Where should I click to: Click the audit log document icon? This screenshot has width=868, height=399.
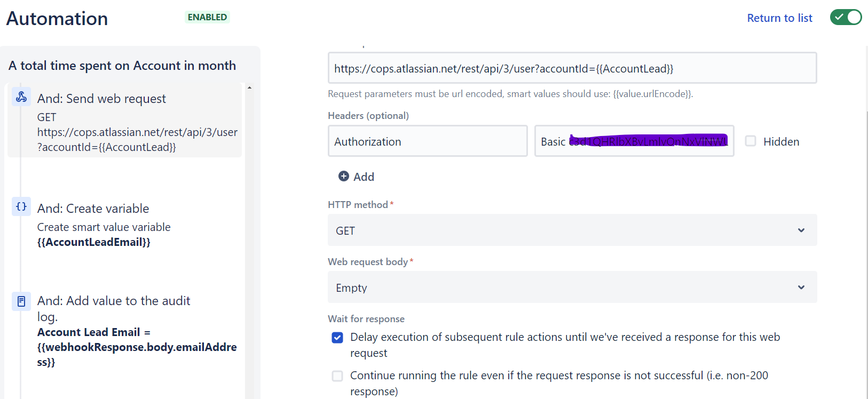[x=21, y=301]
